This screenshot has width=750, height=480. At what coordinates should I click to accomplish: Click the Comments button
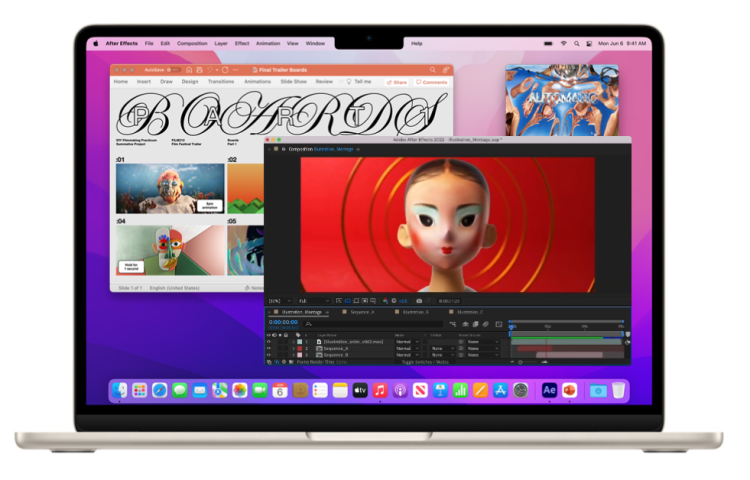coord(431,82)
